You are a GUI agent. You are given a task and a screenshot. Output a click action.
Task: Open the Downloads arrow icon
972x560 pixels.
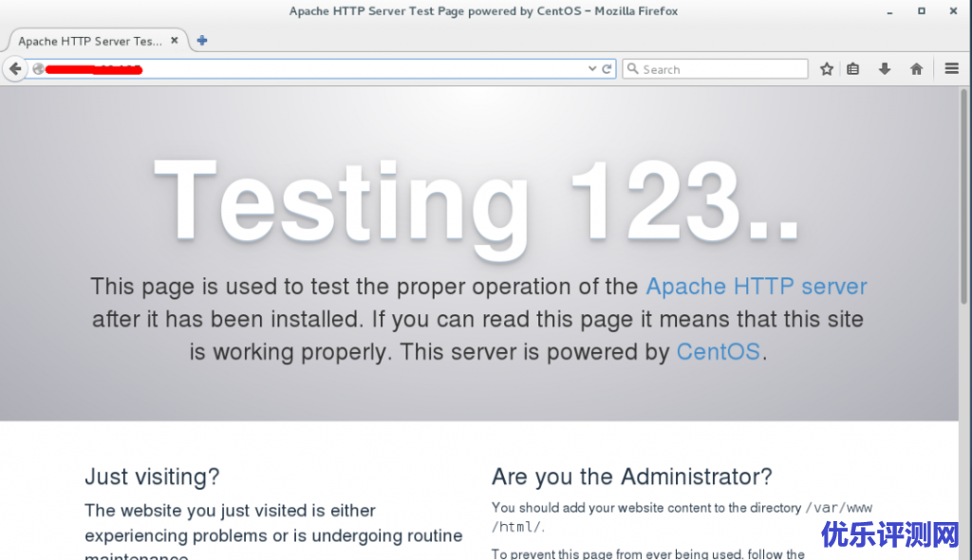885,69
